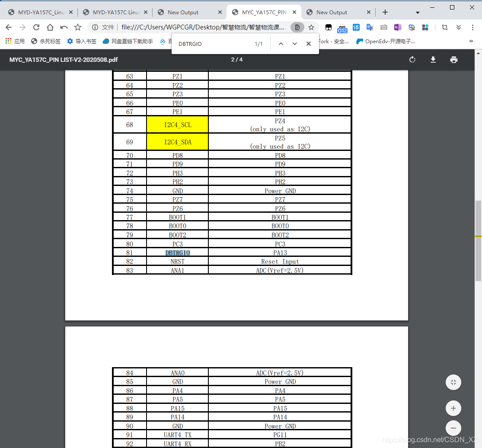Jump to next search match
The width and height of the screenshot is (482, 448).
[295, 44]
